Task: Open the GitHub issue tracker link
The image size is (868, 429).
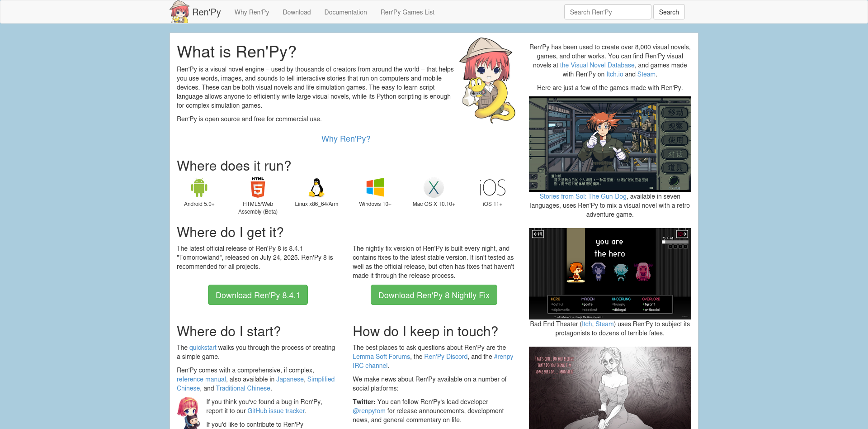Action: 276,411
